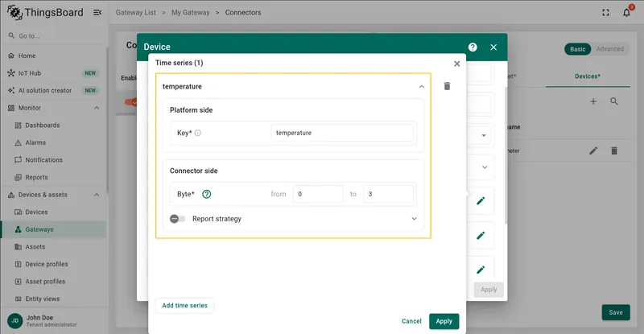Viewport: 644px width, 334px height.
Task: Click Go to search field
Action: pyautogui.click(x=53, y=36)
